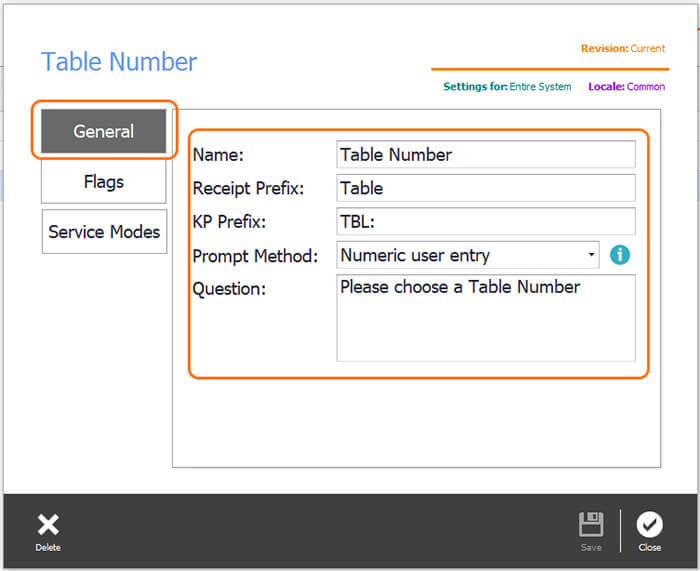Change the Locale: Common setting
This screenshot has width=700, height=571.
626,87
